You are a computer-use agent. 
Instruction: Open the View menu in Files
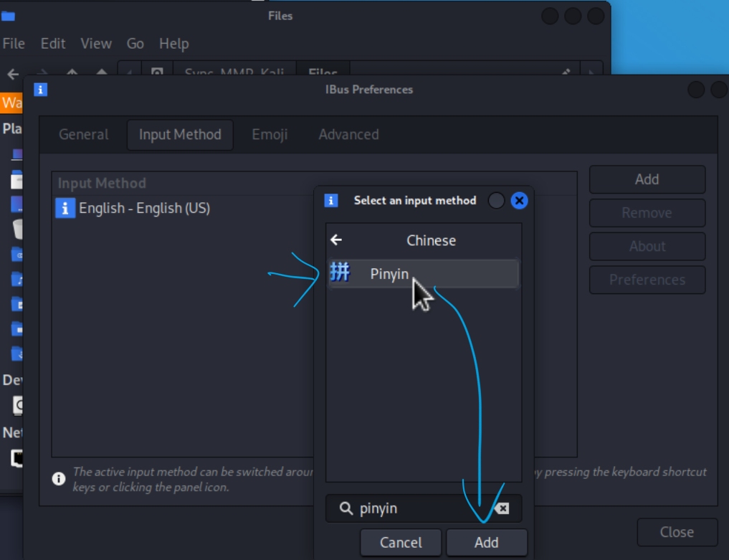[96, 43]
